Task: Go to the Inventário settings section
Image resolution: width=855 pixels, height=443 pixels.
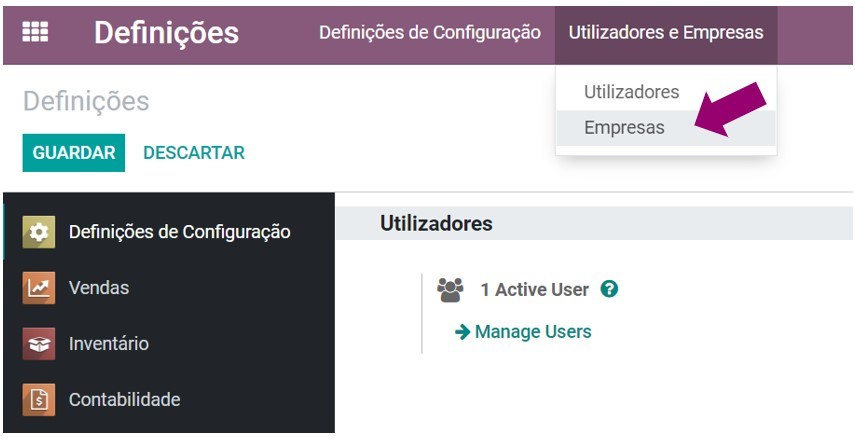Action: 108,344
